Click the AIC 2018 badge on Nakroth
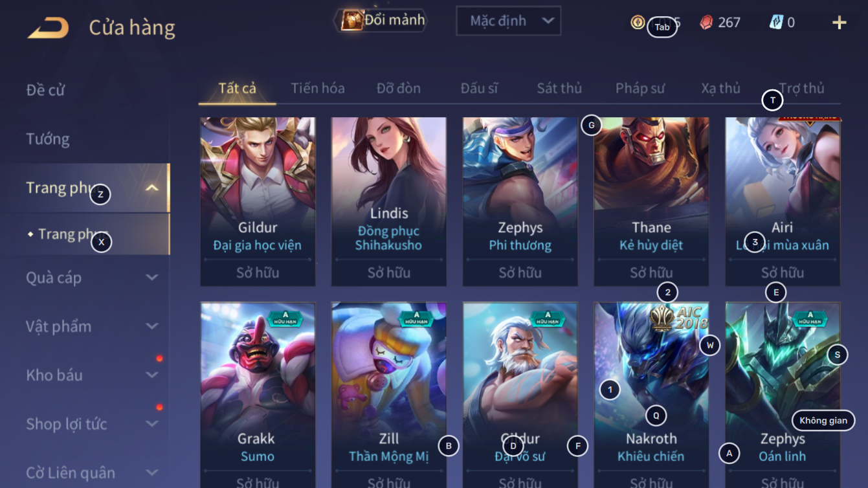Screen dimensions: 868x488 pyautogui.click(x=680, y=317)
